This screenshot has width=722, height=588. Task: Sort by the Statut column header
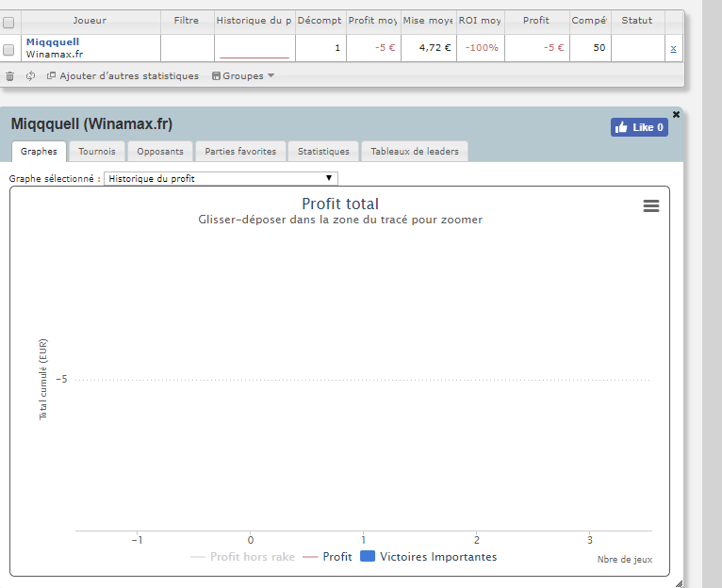coord(637,21)
